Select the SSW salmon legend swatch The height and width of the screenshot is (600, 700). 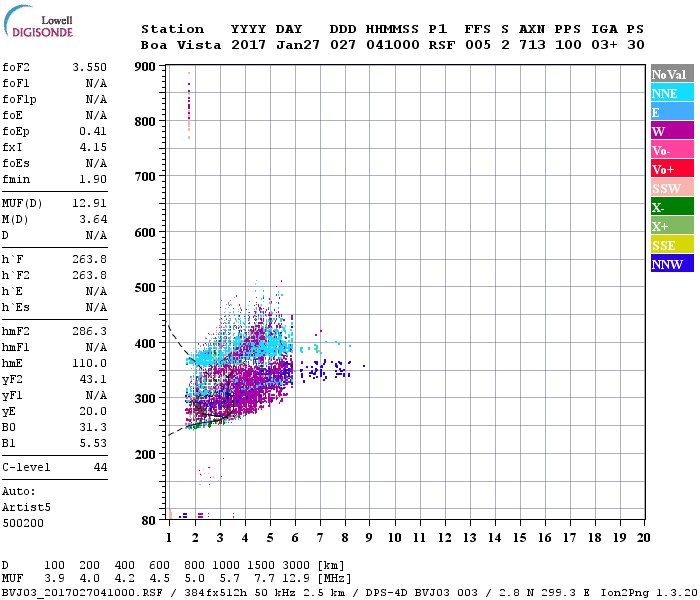point(672,188)
